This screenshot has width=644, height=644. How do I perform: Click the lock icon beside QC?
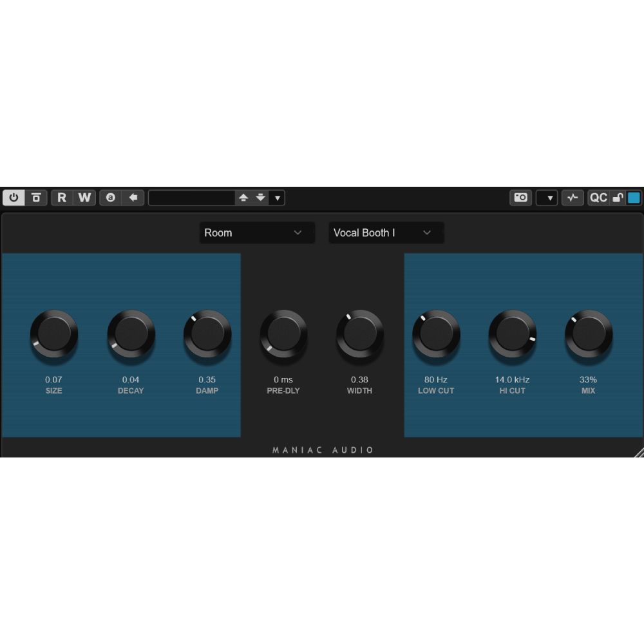click(618, 198)
